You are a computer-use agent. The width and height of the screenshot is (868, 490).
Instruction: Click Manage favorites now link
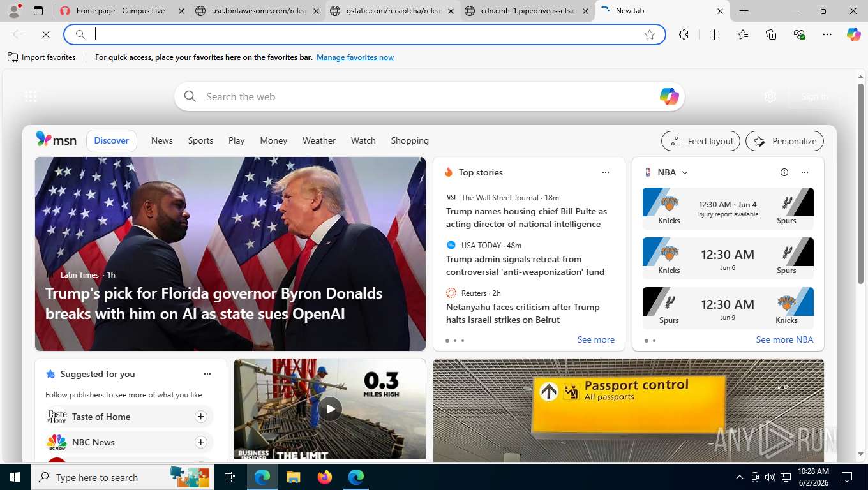click(355, 57)
